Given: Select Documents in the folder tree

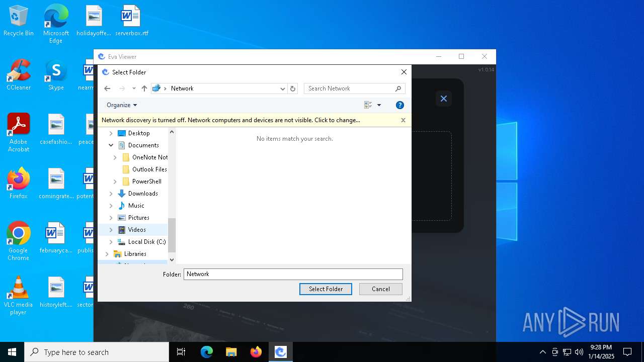Looking at the screenshot, I should pyautogui.click(x=143, y=145).
